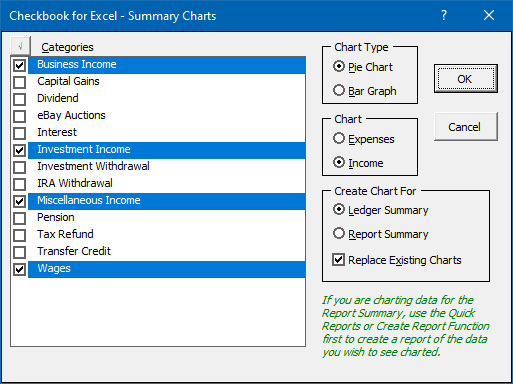Check the eBay Auctions checkbox

[20, 116]
